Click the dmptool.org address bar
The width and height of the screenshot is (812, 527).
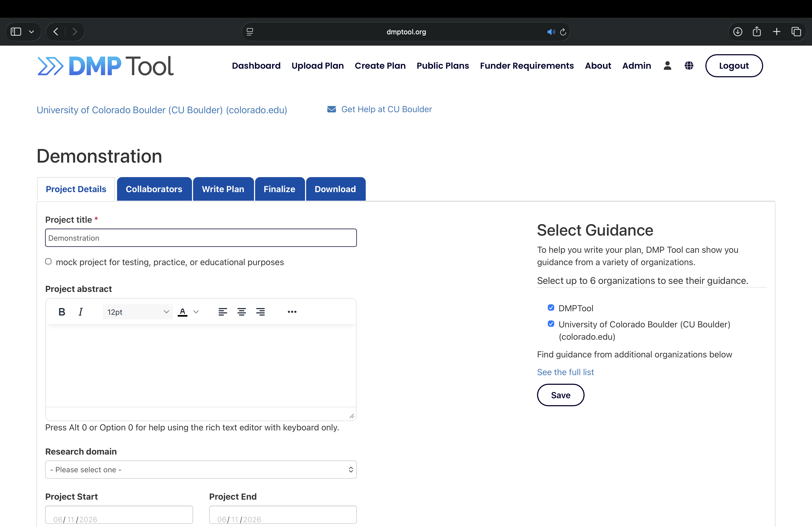pos(406,32)
